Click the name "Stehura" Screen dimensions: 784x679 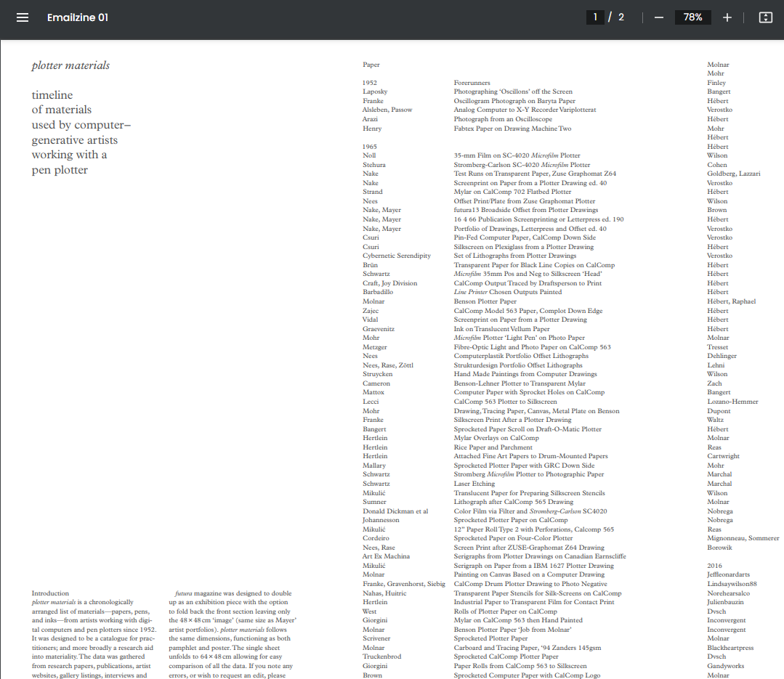(374, 165)
